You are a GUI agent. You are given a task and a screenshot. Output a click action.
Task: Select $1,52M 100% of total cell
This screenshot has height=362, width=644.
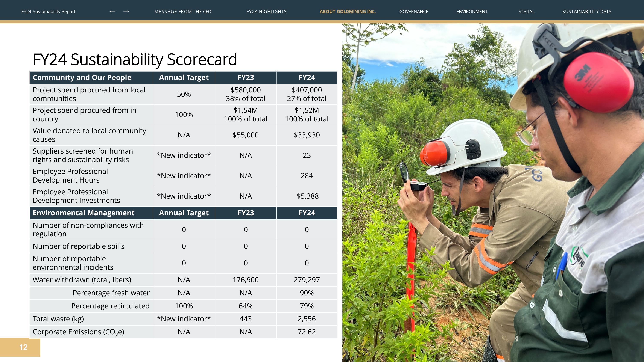307,115
